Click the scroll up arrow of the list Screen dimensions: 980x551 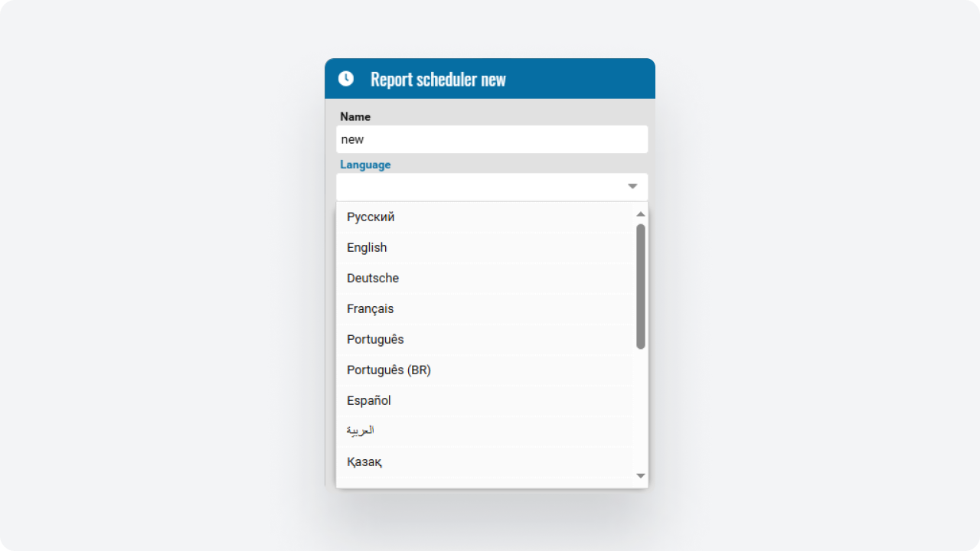(641, 214)
